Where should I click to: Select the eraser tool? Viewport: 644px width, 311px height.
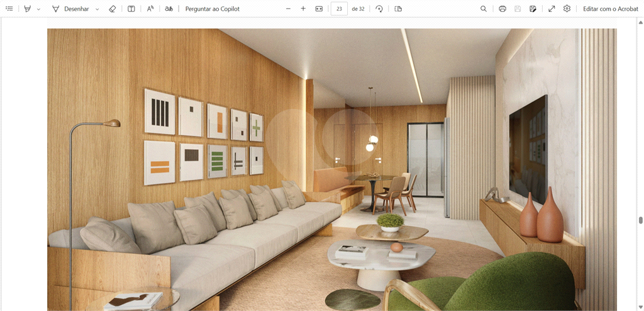click(113, 9)
